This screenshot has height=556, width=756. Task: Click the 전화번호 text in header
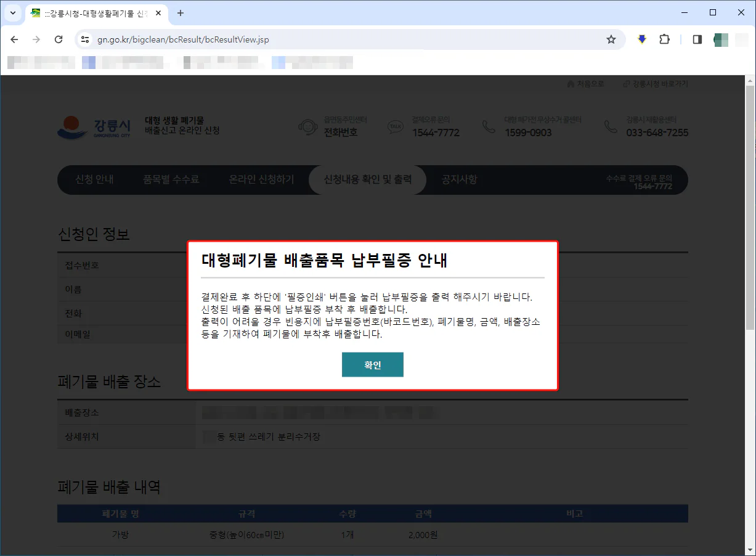pos(341,132)
